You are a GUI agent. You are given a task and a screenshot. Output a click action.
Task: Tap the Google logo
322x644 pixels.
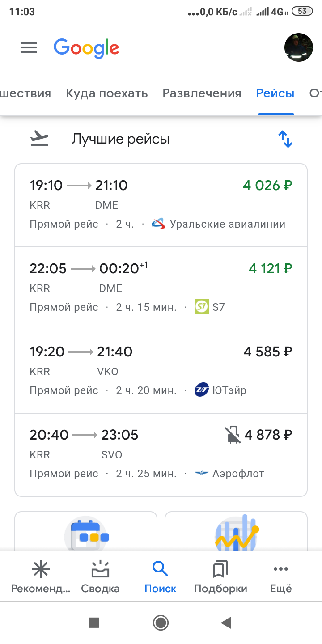click(86, 48)
